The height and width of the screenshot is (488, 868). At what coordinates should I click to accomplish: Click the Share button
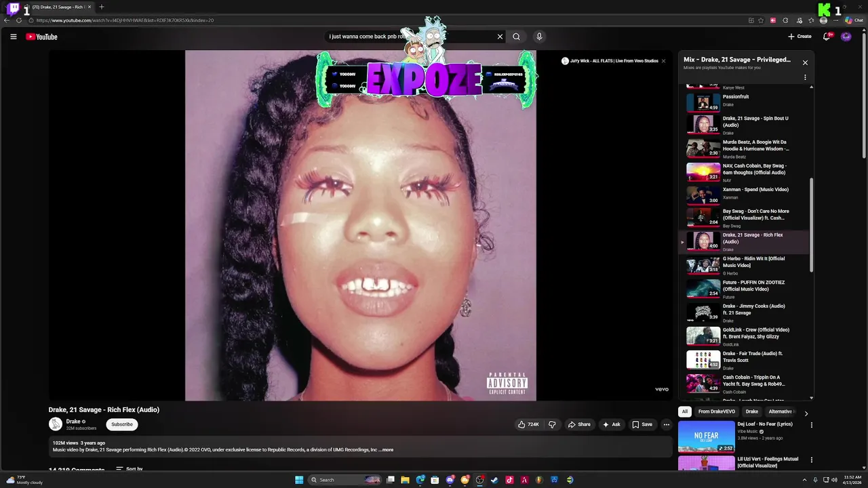[x=579, y=424]
